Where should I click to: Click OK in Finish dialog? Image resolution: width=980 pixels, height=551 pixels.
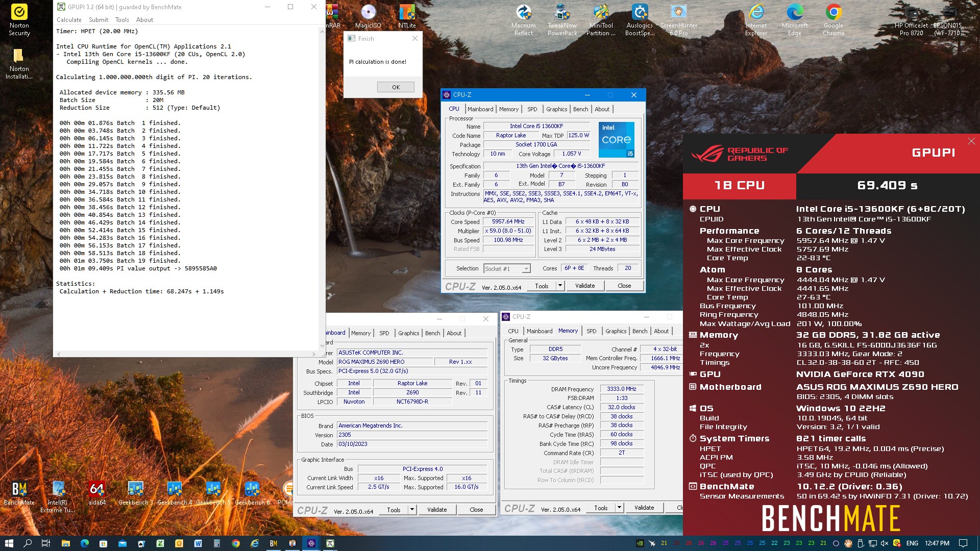tap(396, 87)
